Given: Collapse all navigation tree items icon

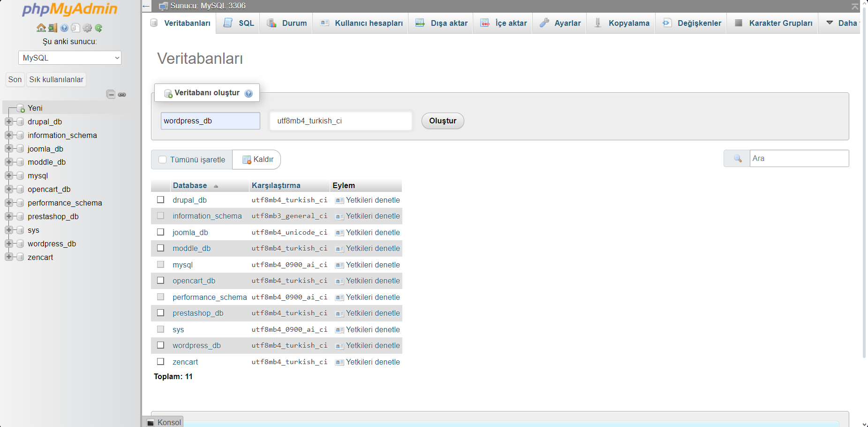Looking at the screenshot, I should coord(111,94).
